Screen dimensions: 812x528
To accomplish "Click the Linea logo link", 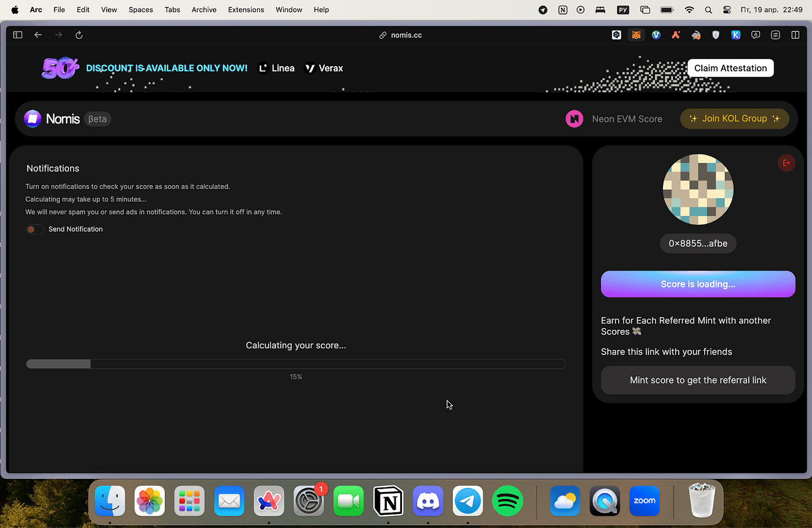I will (x=276, y=68).
